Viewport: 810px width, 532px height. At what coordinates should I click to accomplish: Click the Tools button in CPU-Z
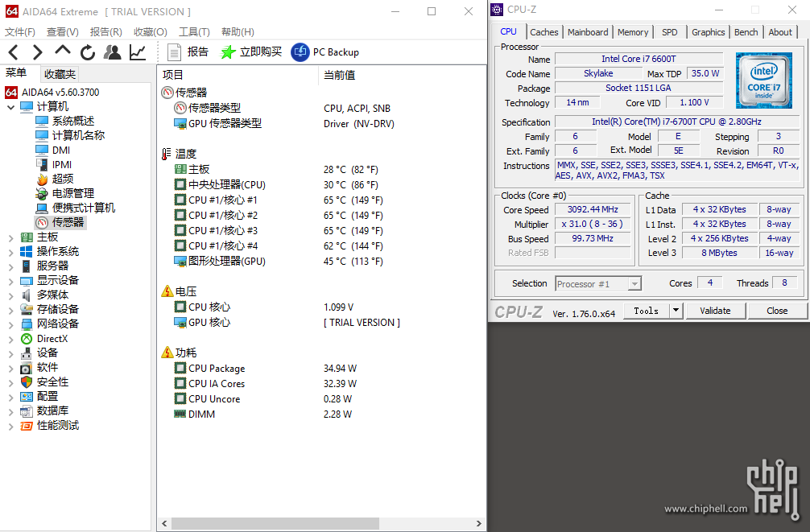(x=646, y=311)
